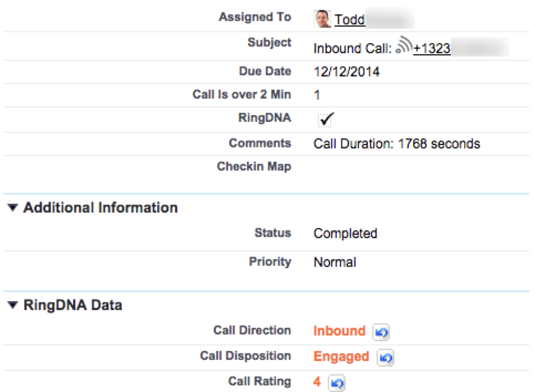Screen dimensions: 535x392
Task: Click the Call Rating value 4
Action: (317, 381)
